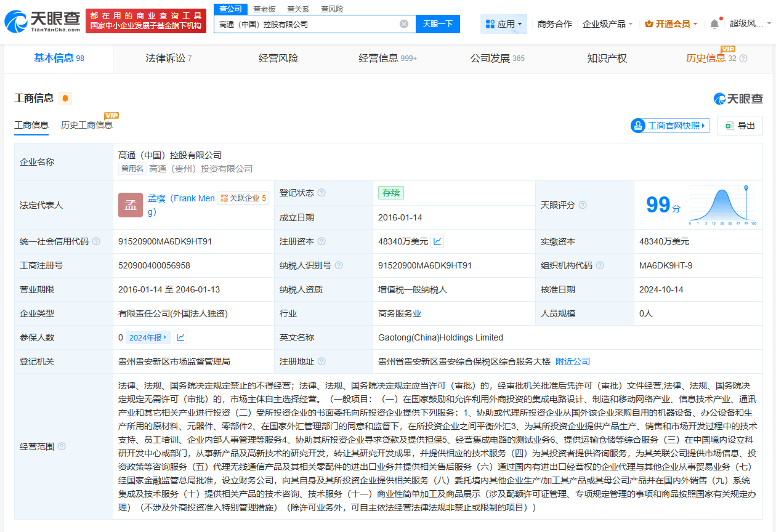Open the 开通会员 dropdown

(x=671, y=22)
